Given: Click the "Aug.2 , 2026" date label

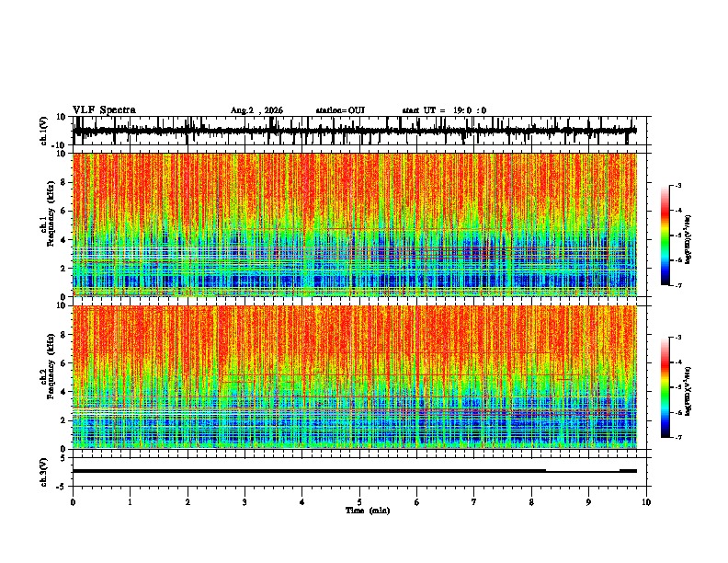Looking at the screenshot, I should (x=256, y=110).
